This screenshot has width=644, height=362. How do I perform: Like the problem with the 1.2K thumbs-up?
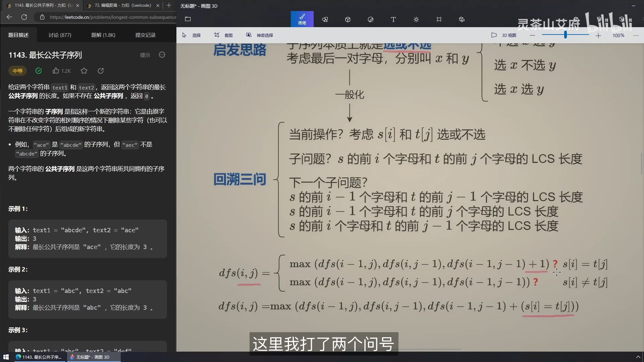pyautogui.click(x=62, y=71)
